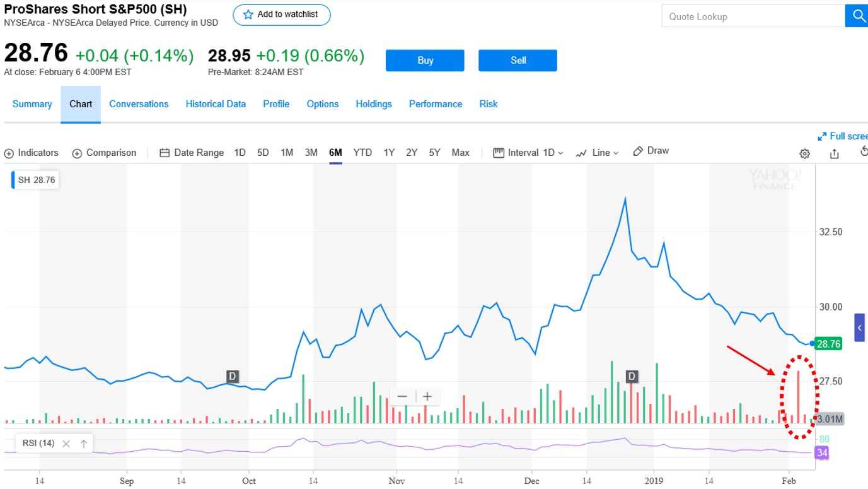Screen dimensions: 868x489
Task: Switch chart range to YTD
Action: point(362,153)
